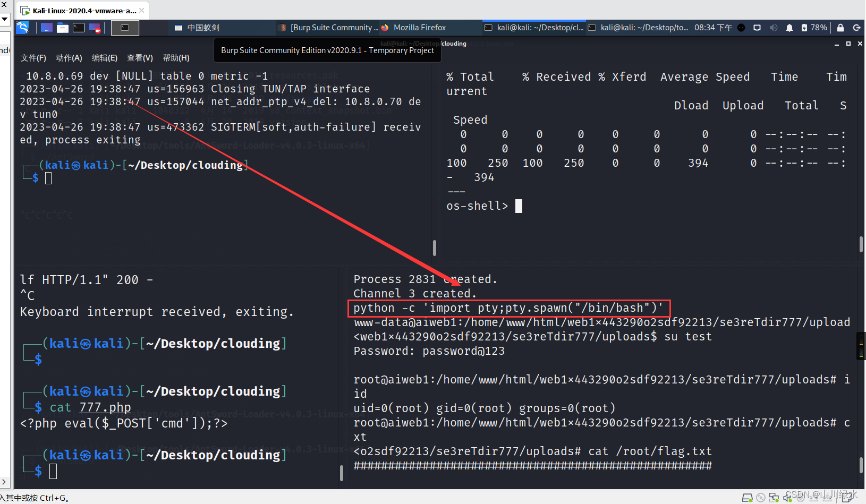Click the underlined 777.php filename
This screenshot has width=866, height=504.
(x=105, y=407)
